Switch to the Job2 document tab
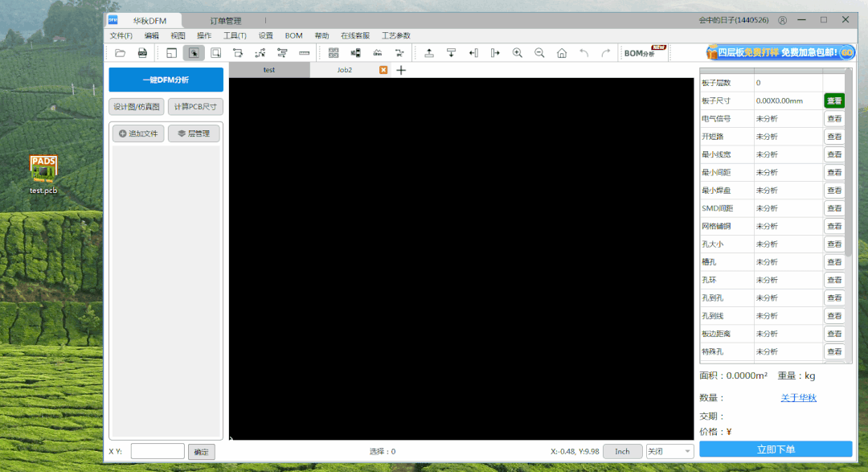The image size is (868, 472). tap(344, 70)
